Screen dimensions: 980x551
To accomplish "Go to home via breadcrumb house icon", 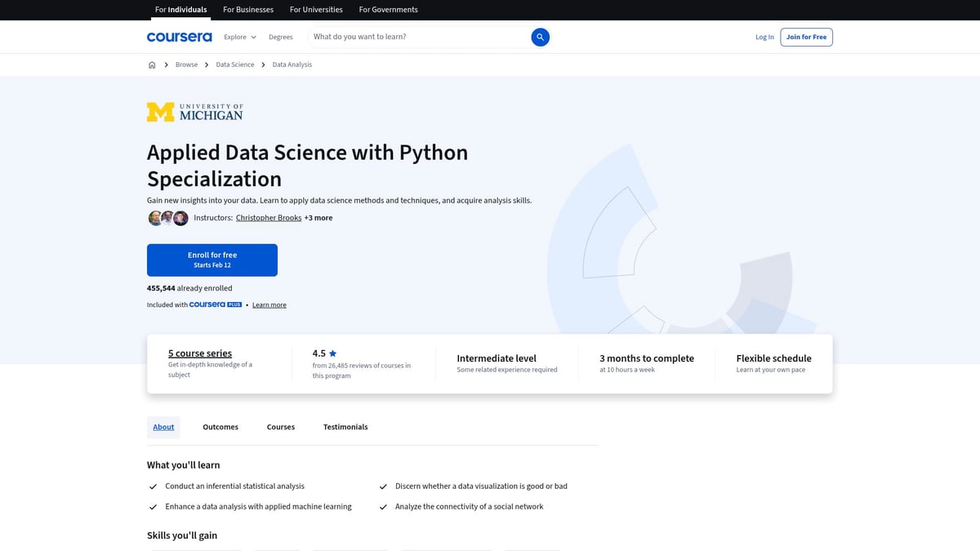I will 152,64.
